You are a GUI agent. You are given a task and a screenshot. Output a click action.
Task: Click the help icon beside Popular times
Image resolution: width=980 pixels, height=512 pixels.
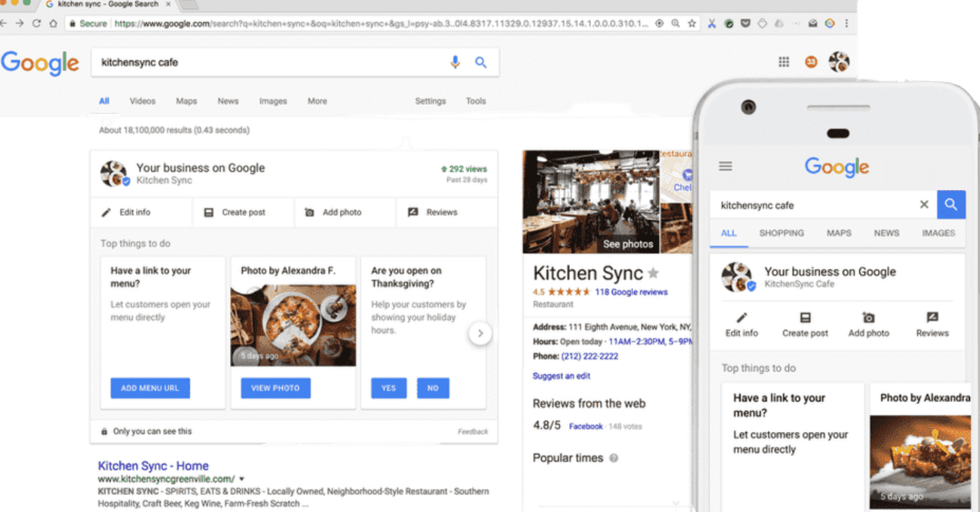tap(614, 458)
